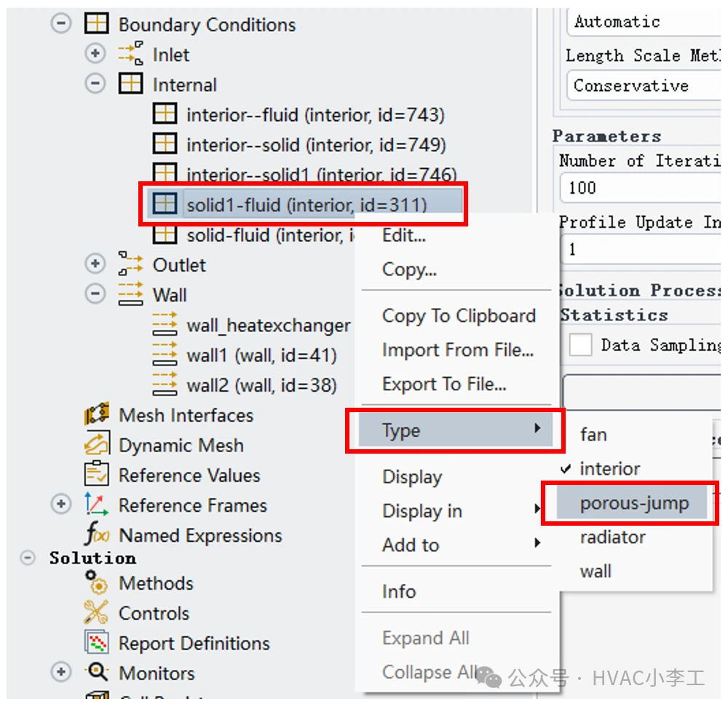Collapse the Boundary Conditions tree node
728x707 pixels.
click(x=61, y=24)
